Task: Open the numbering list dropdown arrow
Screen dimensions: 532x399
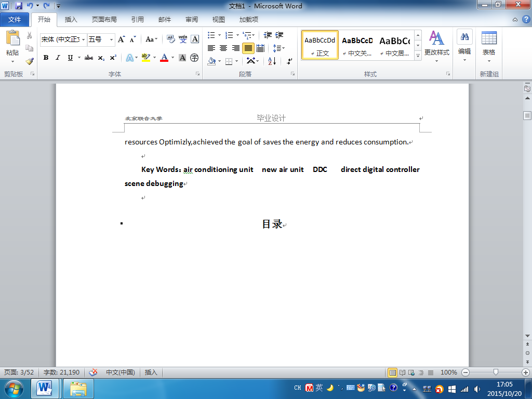Action: pos(237,35)
